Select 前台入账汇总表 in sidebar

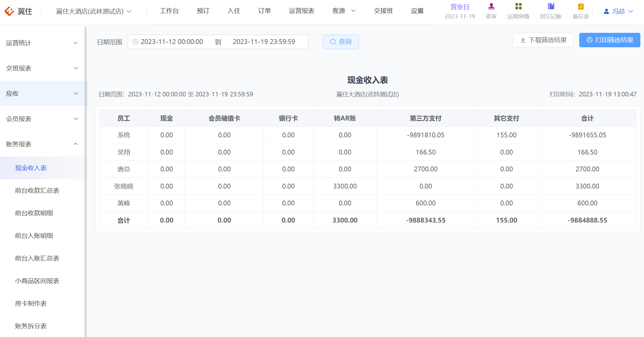(x=42, y=258)
